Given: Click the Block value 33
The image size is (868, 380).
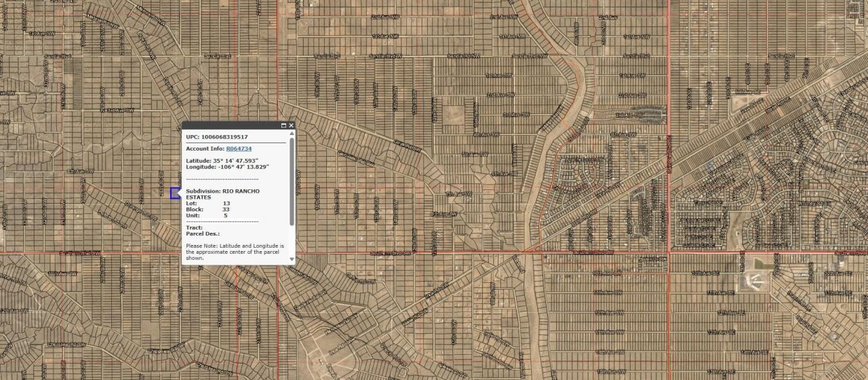Looking at the screenshot, I should point(226,210).
